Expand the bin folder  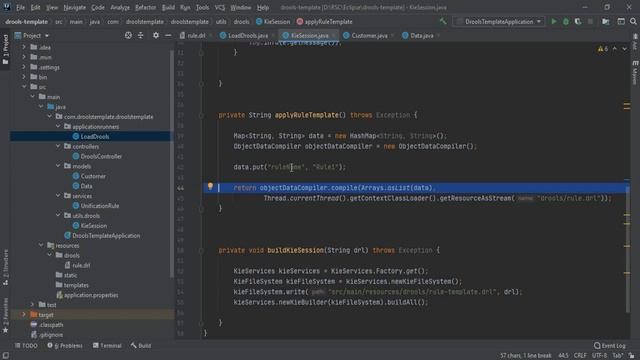tap(24, 77)
